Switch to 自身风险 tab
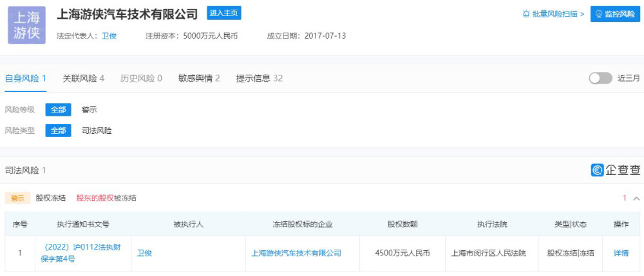The height and width of the screenshot is (276, 644). [x=25, y=78]
